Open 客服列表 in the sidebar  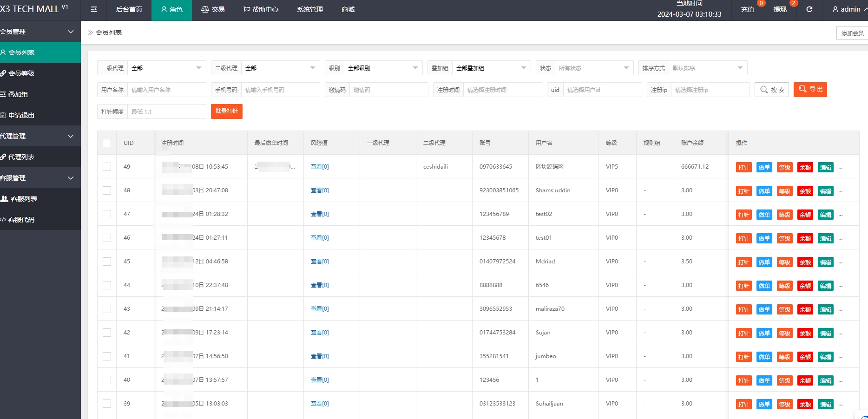pos(40,199)
